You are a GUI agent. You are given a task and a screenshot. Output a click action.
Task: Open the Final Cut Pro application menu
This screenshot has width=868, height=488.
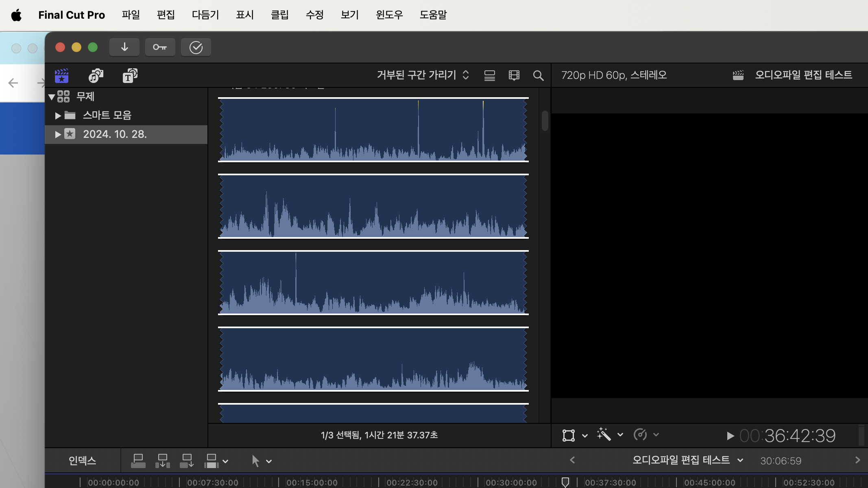point(72,15)
